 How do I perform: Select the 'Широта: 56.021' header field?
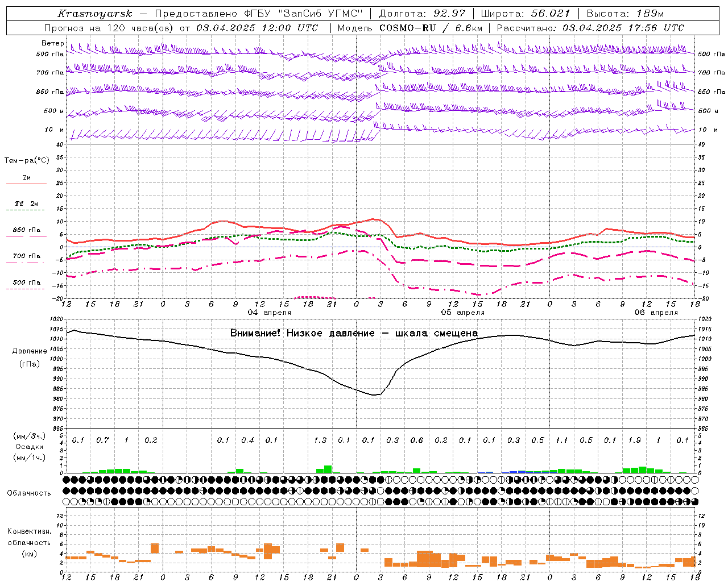[x=525, y=14]
